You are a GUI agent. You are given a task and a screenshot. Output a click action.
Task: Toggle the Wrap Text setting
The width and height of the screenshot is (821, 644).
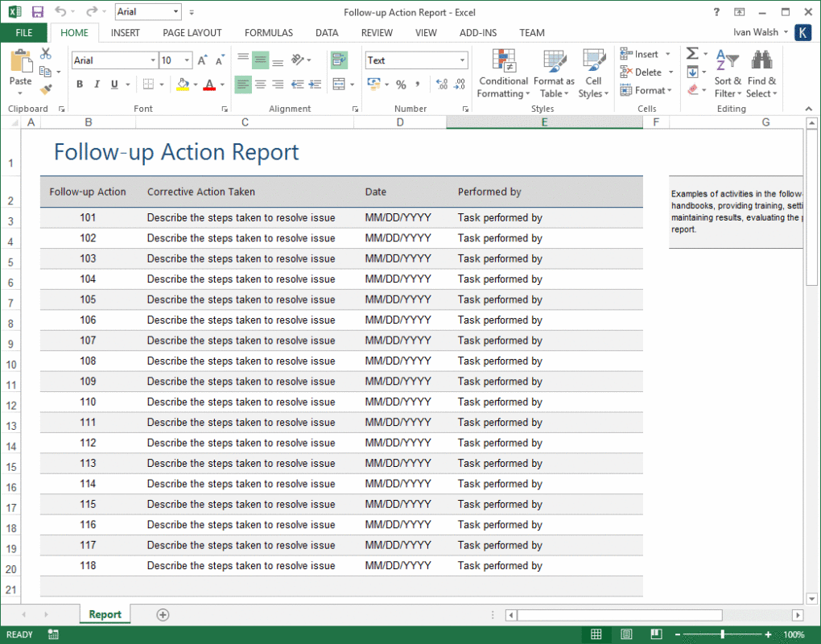click(x=338, y=60)
